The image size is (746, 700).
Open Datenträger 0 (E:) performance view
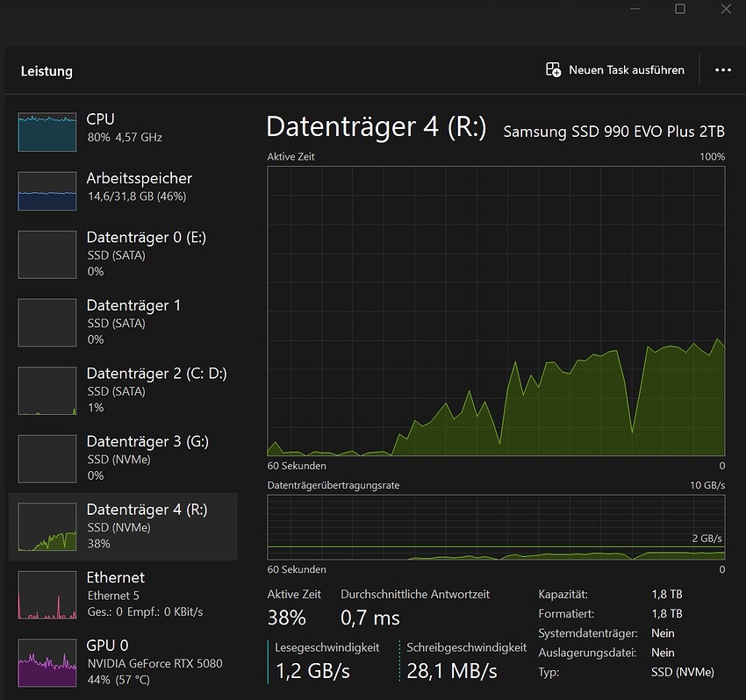pos(146,254)
